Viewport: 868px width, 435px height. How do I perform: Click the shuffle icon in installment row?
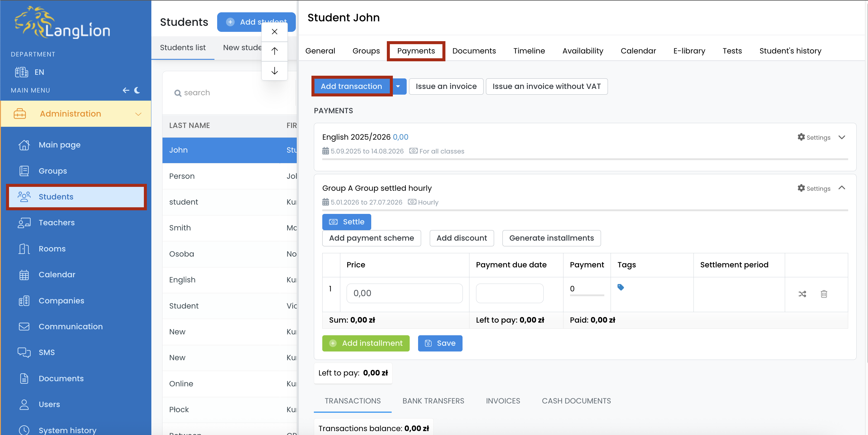[802, 294]
